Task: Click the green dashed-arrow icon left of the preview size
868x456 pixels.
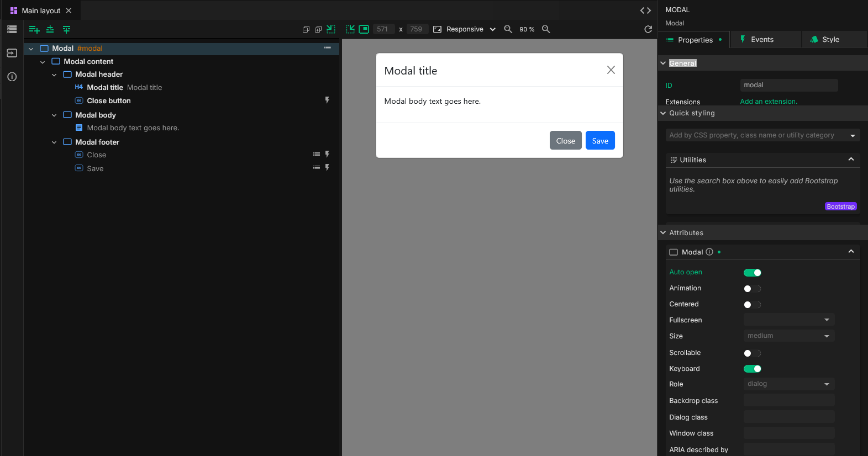Action: click(x=350, y=29)
